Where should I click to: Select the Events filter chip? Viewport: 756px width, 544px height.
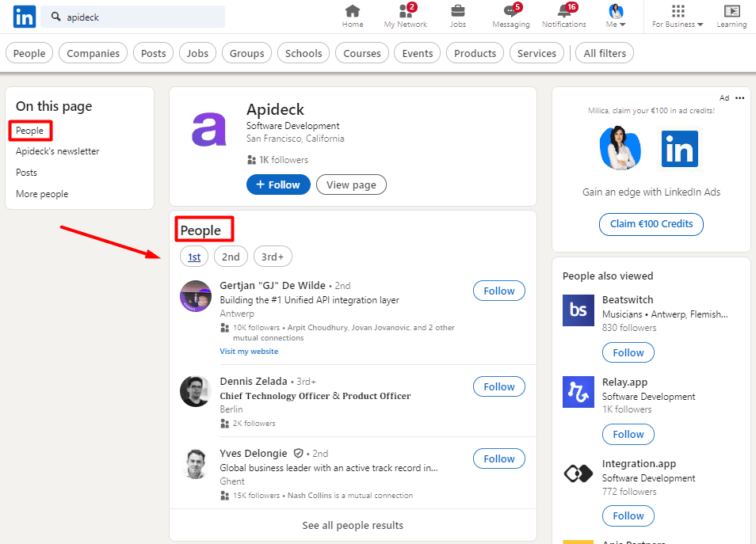(x=417, y=53)
